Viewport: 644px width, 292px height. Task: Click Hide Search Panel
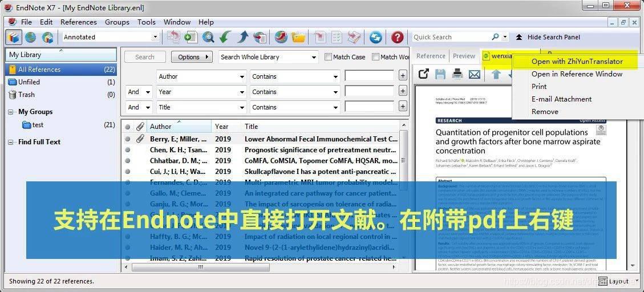[548, 37]
